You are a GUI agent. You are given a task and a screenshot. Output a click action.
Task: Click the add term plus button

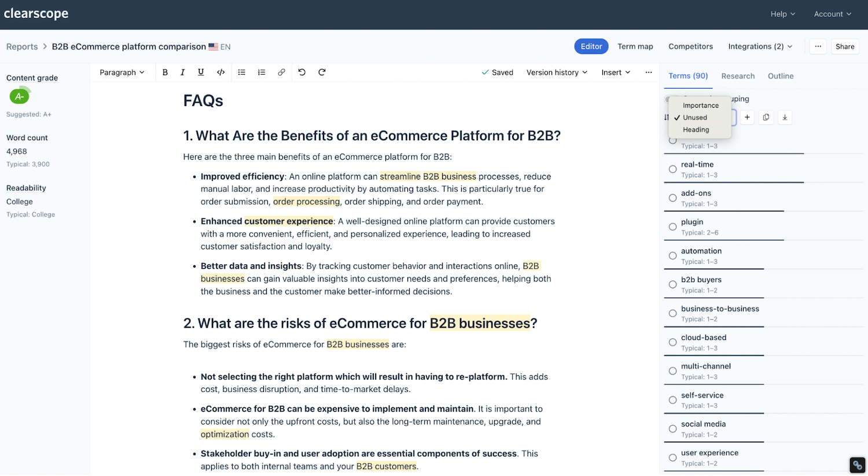[x=747, y=118]
